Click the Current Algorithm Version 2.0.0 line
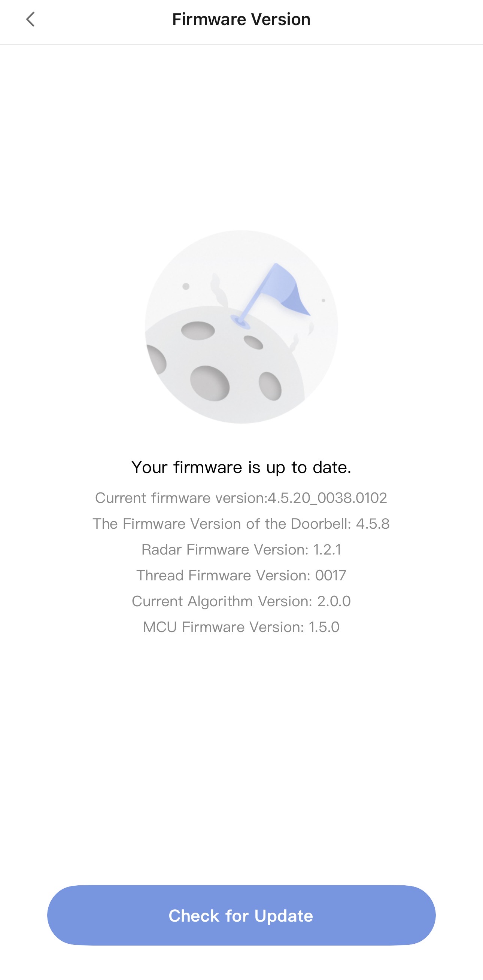 (241, 601)
